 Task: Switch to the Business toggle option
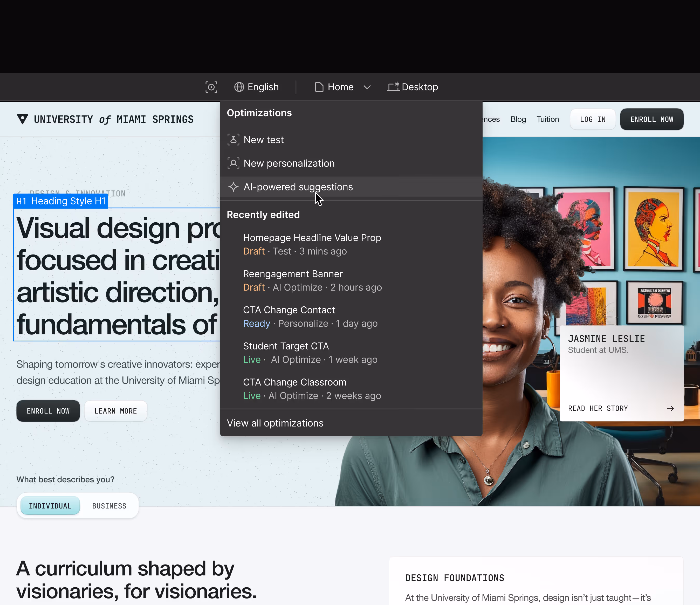click(x=109, y=506)
